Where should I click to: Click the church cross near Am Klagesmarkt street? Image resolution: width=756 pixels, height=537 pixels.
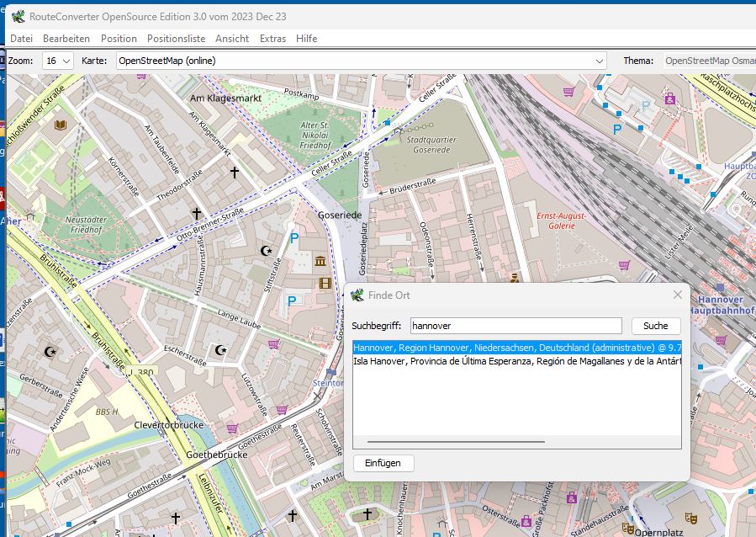coord(235,172)
